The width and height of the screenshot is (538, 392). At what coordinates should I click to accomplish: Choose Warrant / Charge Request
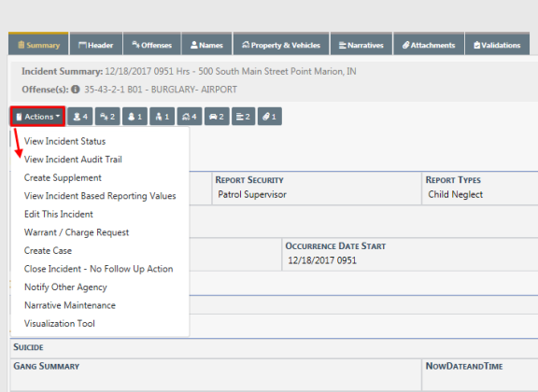coord(77,232)
